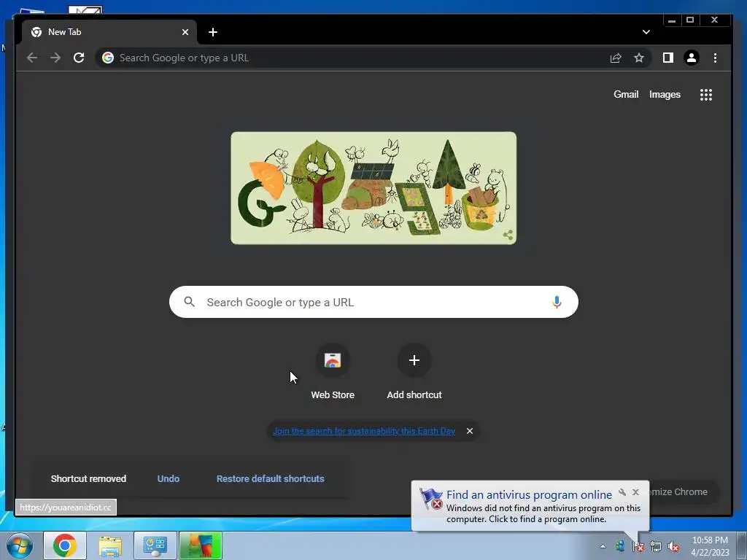Screen dimensions: 747x560
Task: Open Chrome's three-dot menu
Action: coord(715,58)
